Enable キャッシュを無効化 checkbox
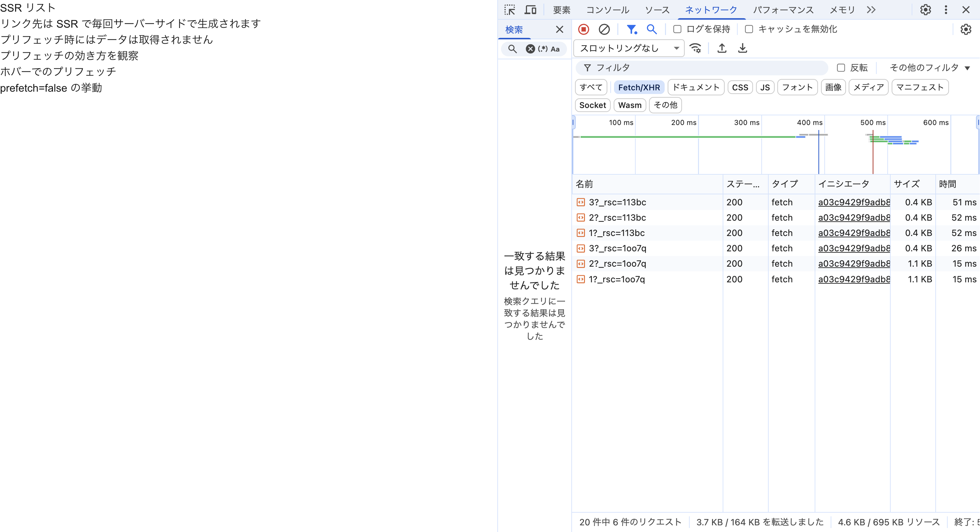This screenshot has width=980, height=532. 749,29
